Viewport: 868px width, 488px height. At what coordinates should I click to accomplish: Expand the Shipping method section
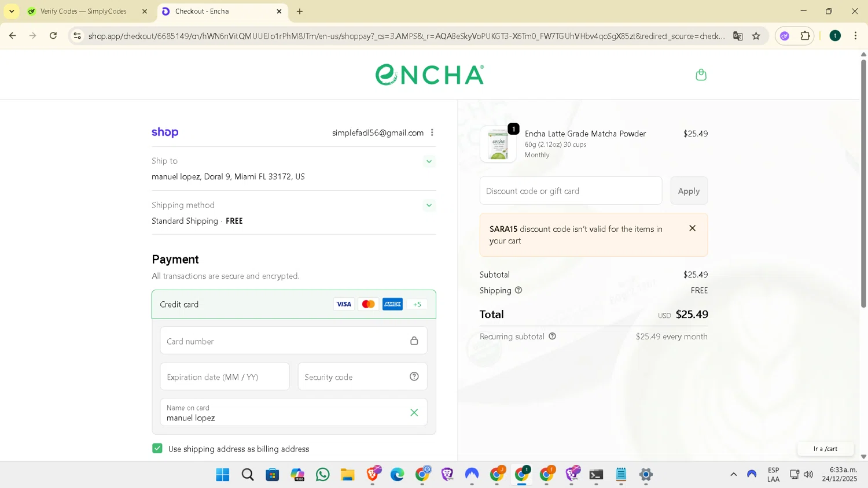pyautogui.click(x=429, y=205)
